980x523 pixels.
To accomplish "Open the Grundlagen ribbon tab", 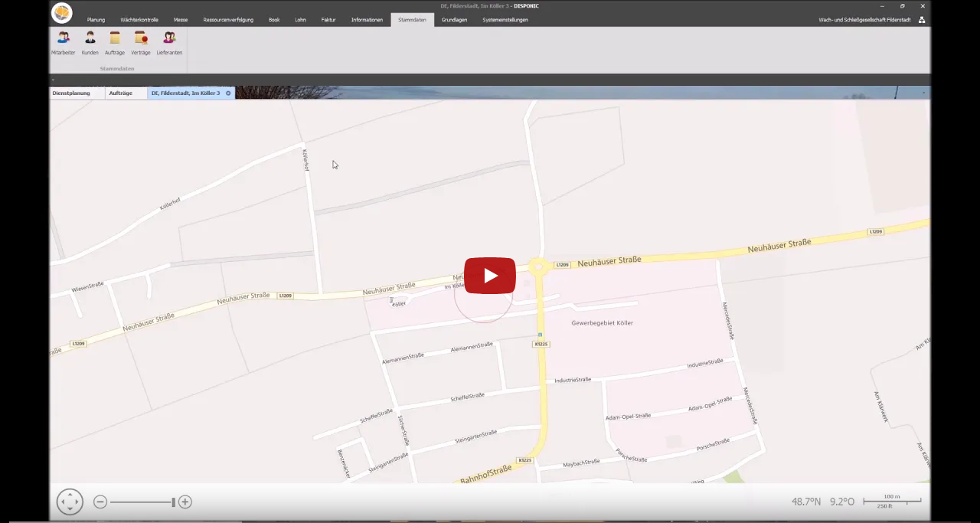I will pyautogui.click(x=454, y=20).
